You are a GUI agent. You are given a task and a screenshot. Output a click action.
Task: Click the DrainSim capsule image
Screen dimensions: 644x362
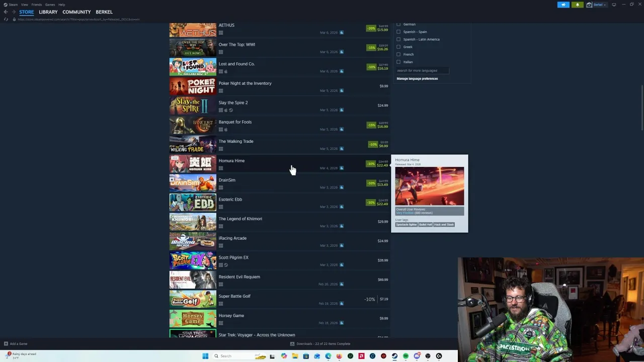coord(193,183)
